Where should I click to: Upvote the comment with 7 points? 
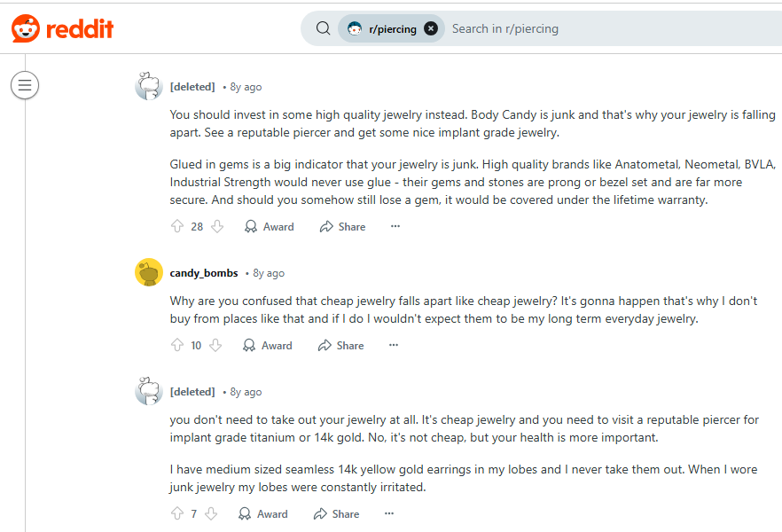click(177, 513)
